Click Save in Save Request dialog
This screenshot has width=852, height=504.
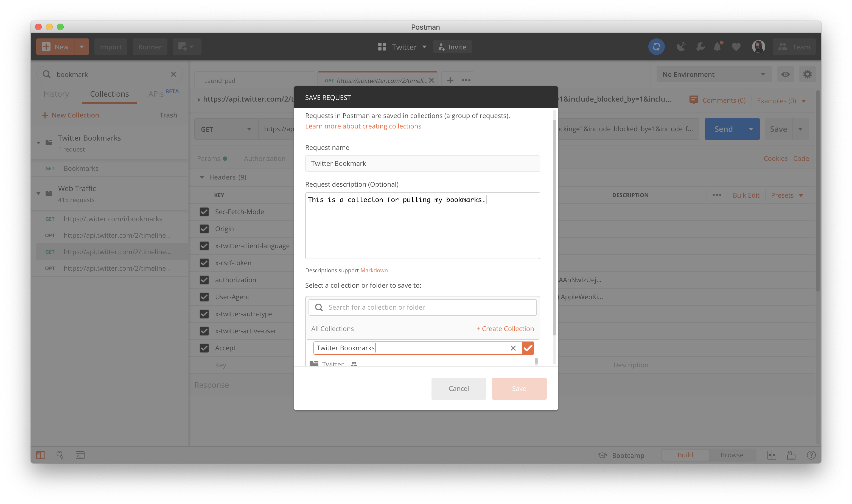pos(519,388)
